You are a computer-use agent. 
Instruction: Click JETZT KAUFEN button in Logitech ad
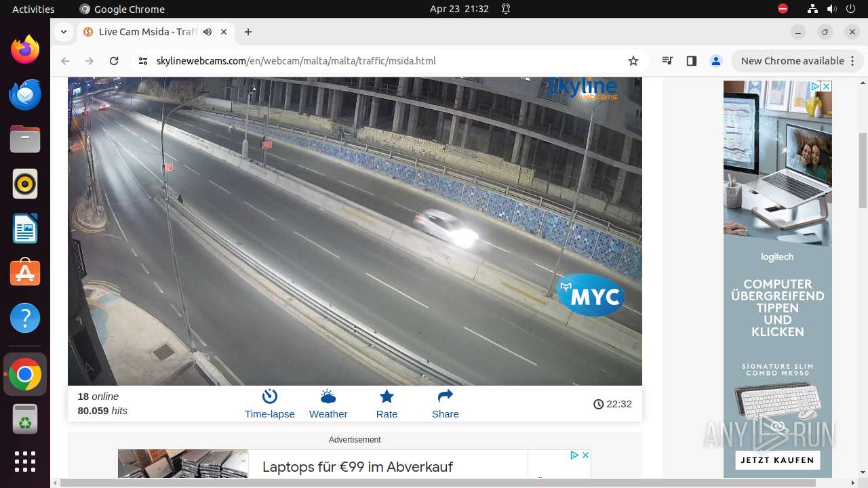click(x=777, y=460)
